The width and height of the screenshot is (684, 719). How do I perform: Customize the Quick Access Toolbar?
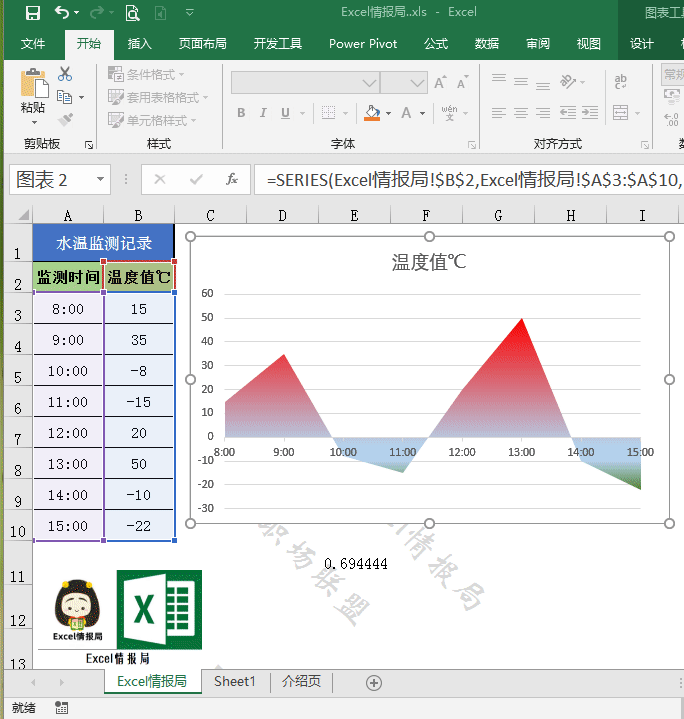(189, 12)
